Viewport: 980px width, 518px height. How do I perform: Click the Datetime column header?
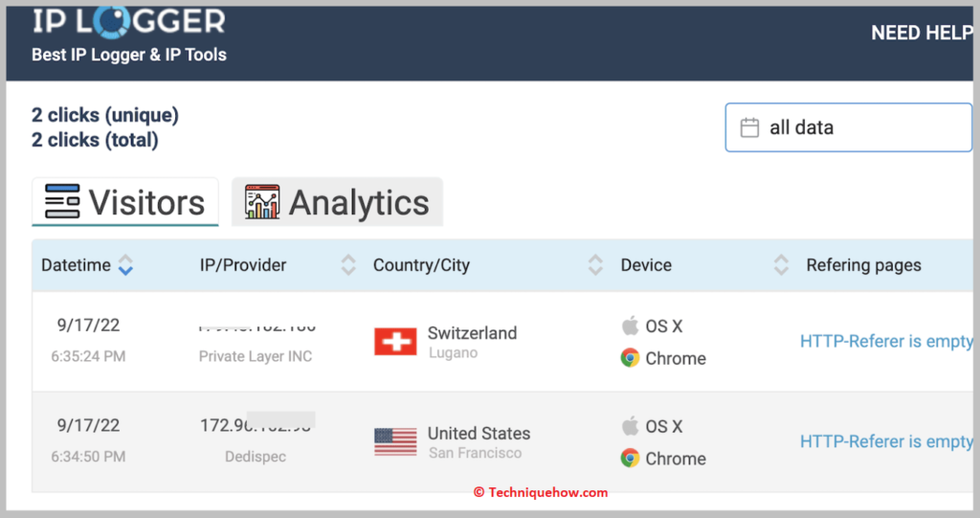76,265
